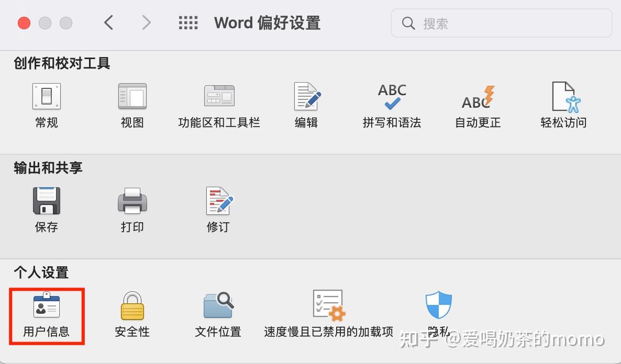Click the 用户信息 text label
621x364 pixels.
pyautogui.click(x=46, y=332)
